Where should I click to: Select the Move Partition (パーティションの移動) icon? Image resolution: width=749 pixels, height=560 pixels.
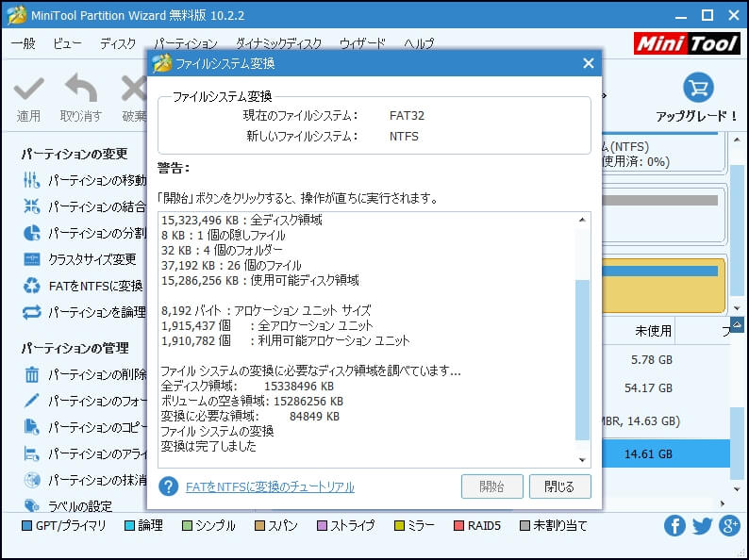pyautogui.click(x=31, y=180)
